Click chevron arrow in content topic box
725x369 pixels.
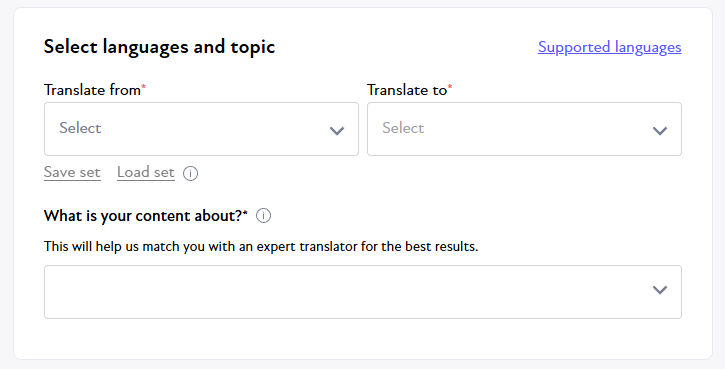point(660,290)
